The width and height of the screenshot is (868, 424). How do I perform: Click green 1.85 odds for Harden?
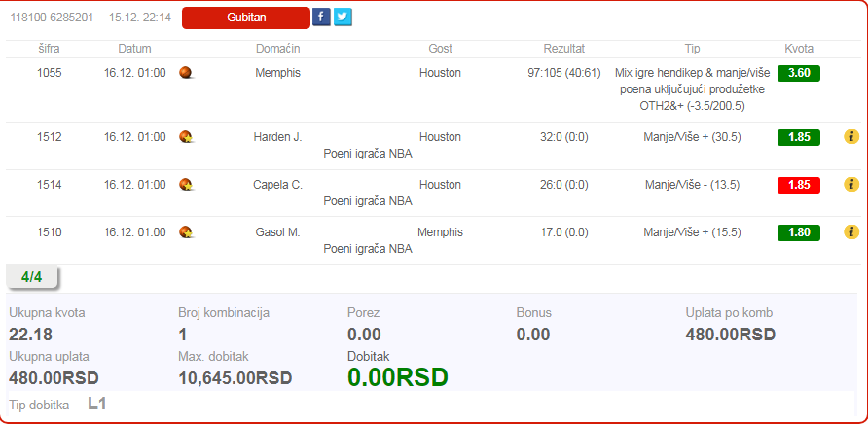[x=799, y=137]
